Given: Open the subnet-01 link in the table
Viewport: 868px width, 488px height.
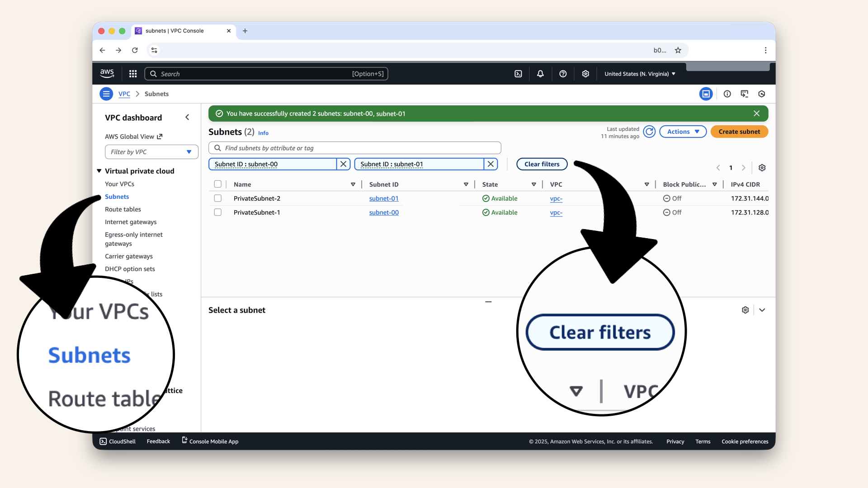Looking at the screenshot, I should (x=384, y=198).
